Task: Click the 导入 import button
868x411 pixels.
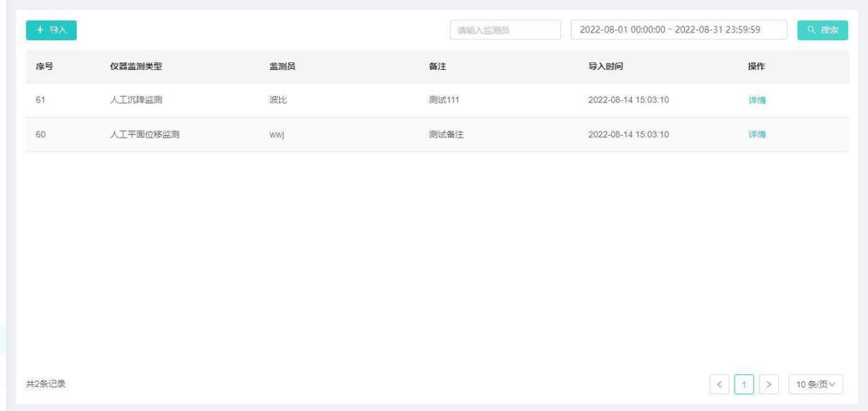Action: click(x=51, y=30)
